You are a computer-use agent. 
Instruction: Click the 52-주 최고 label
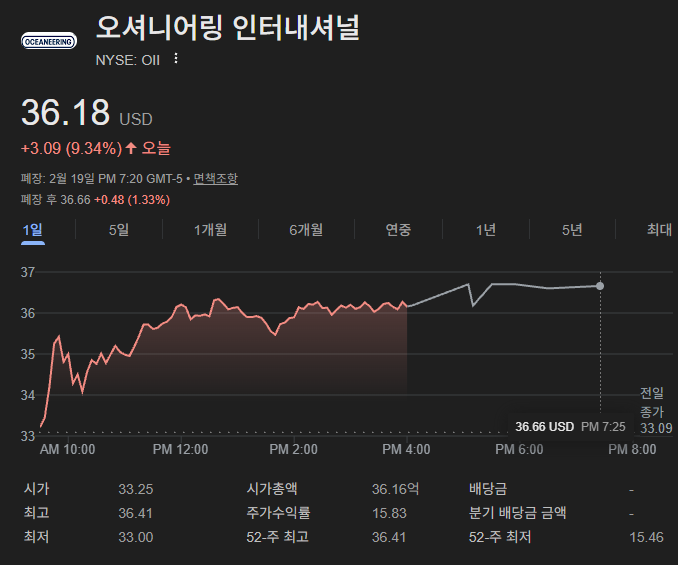point(278,537)
